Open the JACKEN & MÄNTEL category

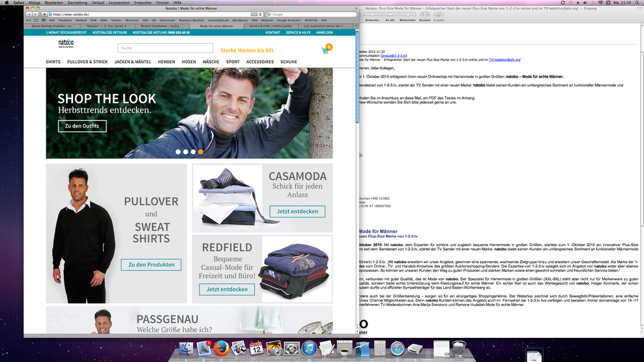click(x=133, y=62)
